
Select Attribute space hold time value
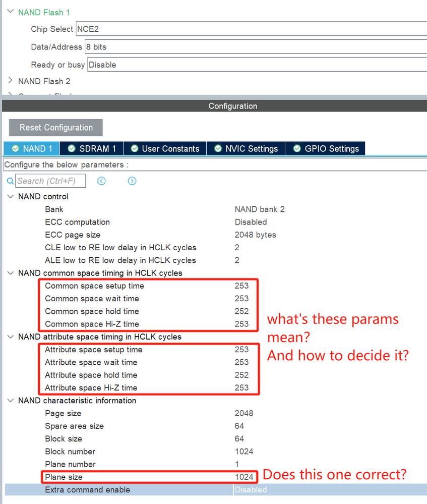241,375
